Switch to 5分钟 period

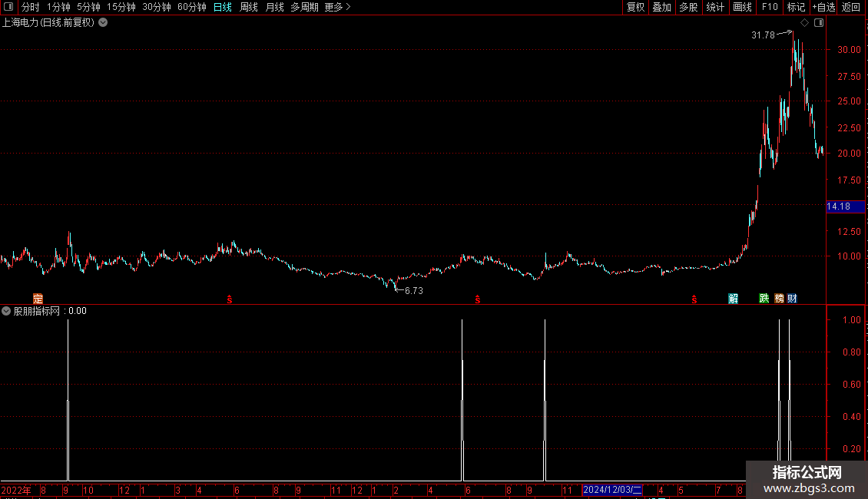coord(88,7)
